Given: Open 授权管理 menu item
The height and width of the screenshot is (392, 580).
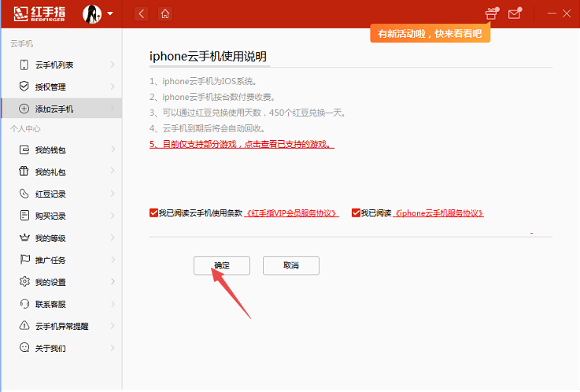Looking at the screenshot, I should [50, 87].
